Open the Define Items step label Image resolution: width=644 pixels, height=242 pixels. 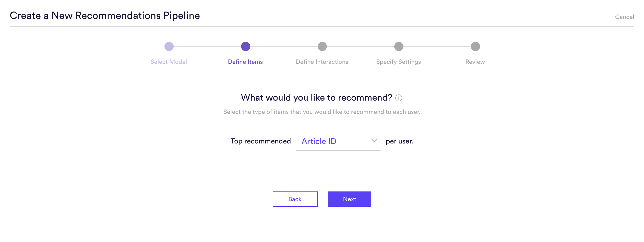245,62
